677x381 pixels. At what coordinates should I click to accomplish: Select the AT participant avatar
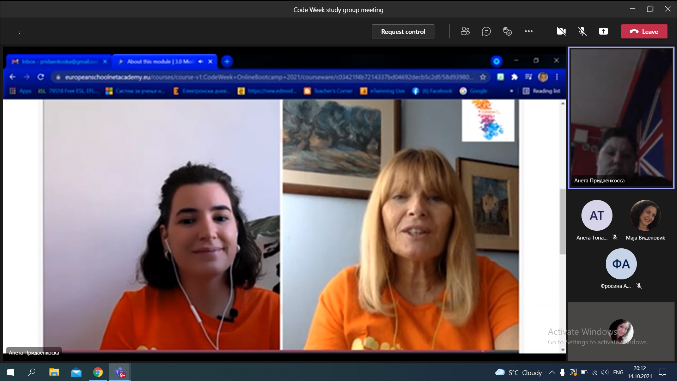(x=597, y=215)
